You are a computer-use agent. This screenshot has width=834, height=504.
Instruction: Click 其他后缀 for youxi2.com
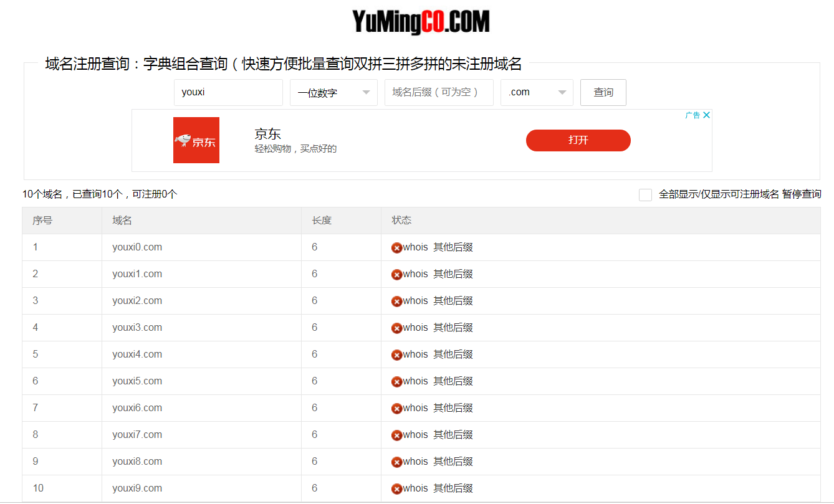[453, 301]
